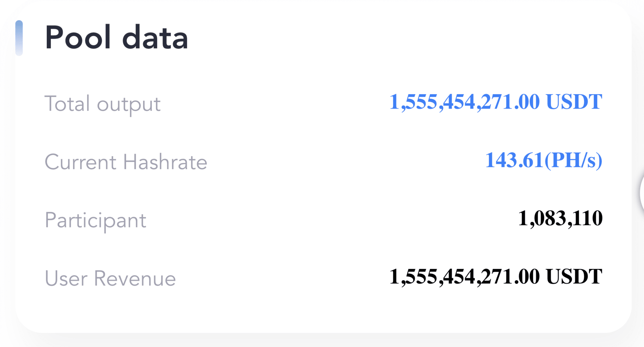
Task: Tap the USDT unit in Total output row
Action: tap(574, 102)
